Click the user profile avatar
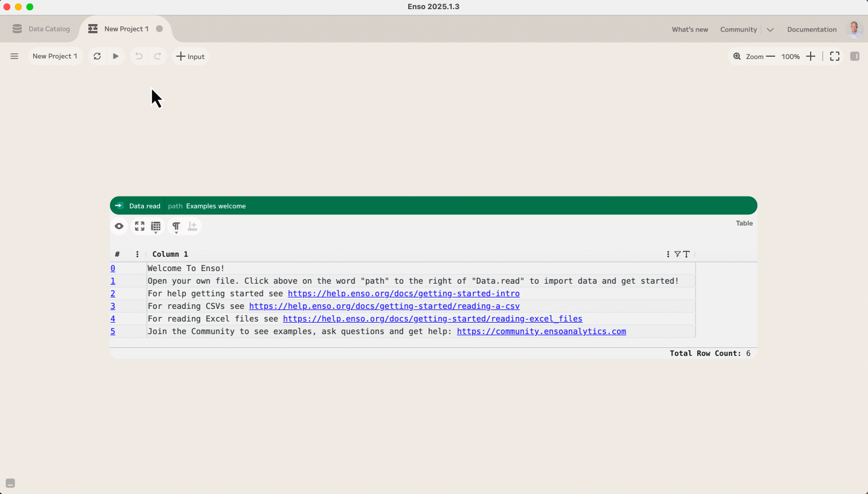The height and width of the screenshot is (494, 868). point(855,29)
